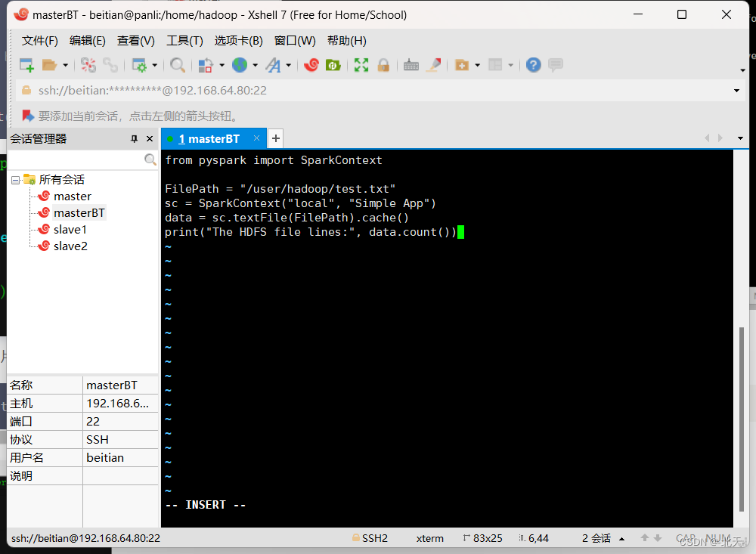Open the 帮助(H) menu
This screenshot has height=554, width=756.
[x=347, y=41]
